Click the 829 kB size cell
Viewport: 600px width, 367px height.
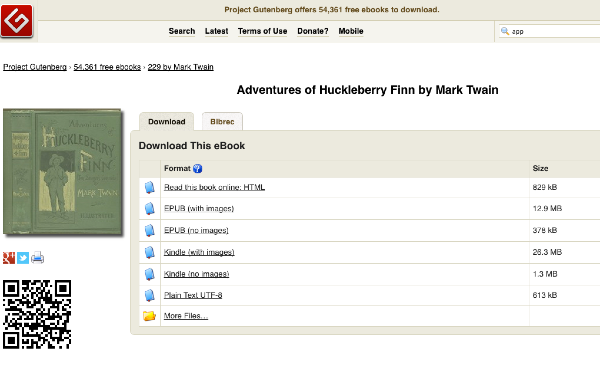coord(545,187)
